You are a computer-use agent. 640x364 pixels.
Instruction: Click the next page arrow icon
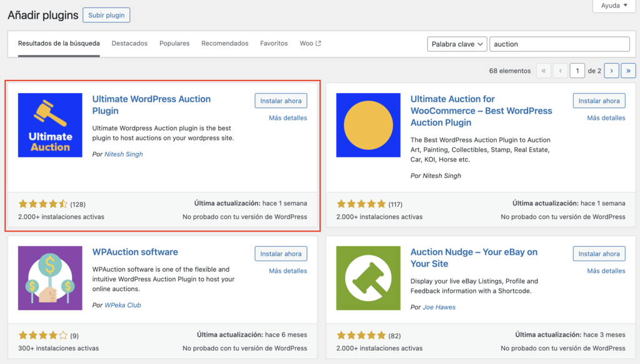(x=611, y=71)
